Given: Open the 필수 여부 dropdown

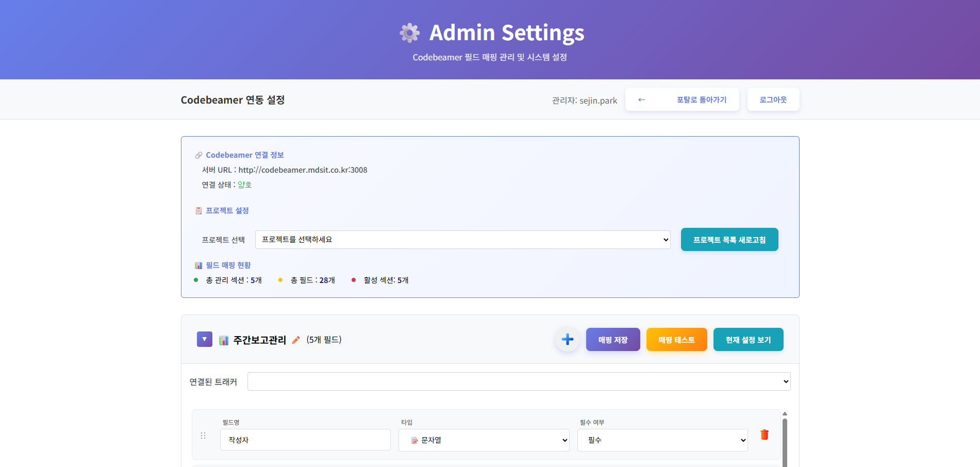Looking at the screenshot, I should (x=662, y=440).
